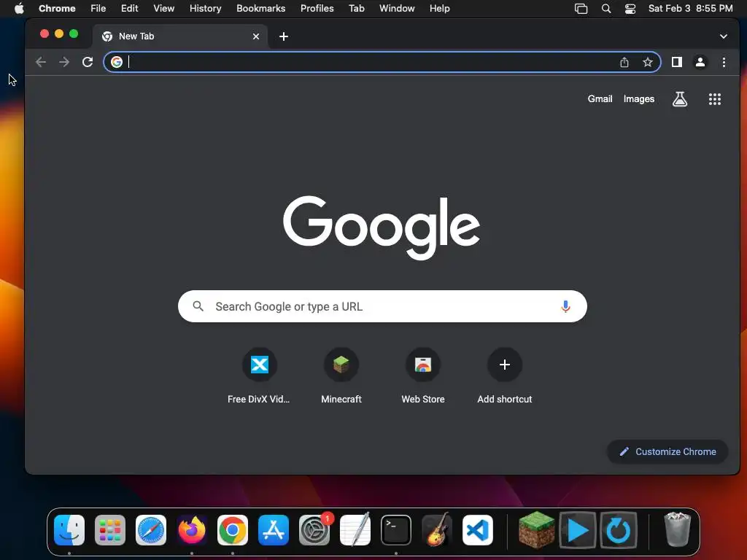Image resolution: width=747 pixels, height=560 pixels.
Task: Click the back navigation arrow
Action: [x=41, y=62]
